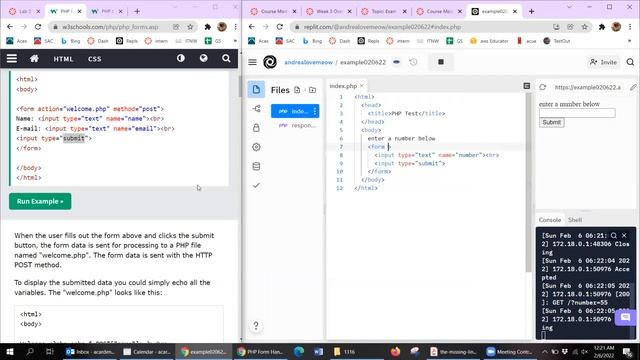Search within the console output
This screenshot has width=640, height=360.
pos(614,236)
